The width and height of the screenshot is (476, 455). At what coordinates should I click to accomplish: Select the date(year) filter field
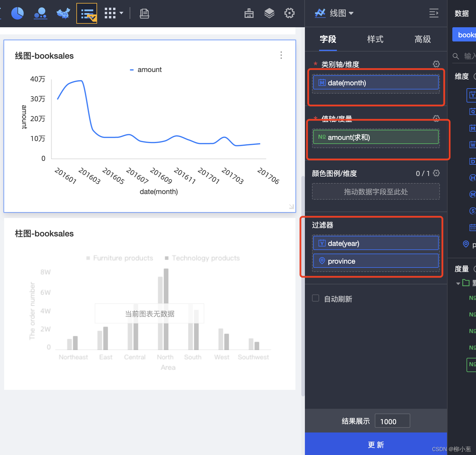tap(376, 243)
